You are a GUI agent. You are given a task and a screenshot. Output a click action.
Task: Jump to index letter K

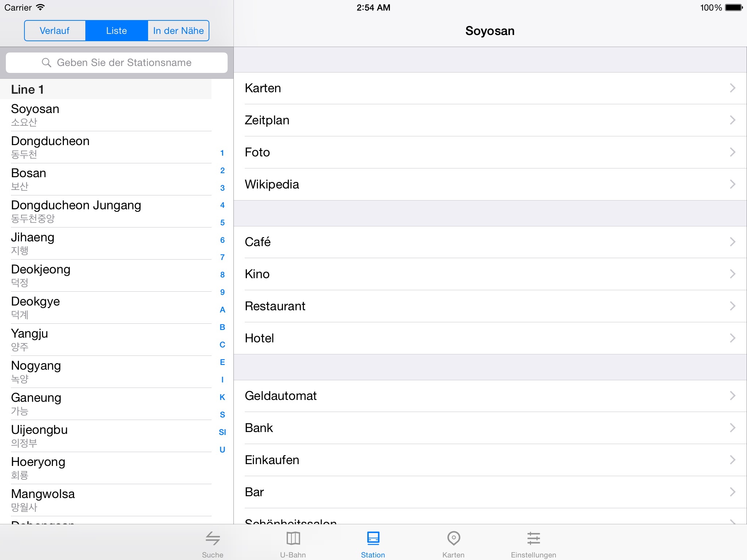click(222, 397)
